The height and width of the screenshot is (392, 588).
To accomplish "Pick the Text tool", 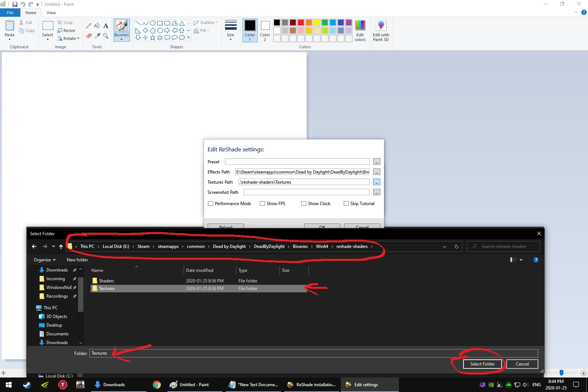I will point(106,26).
